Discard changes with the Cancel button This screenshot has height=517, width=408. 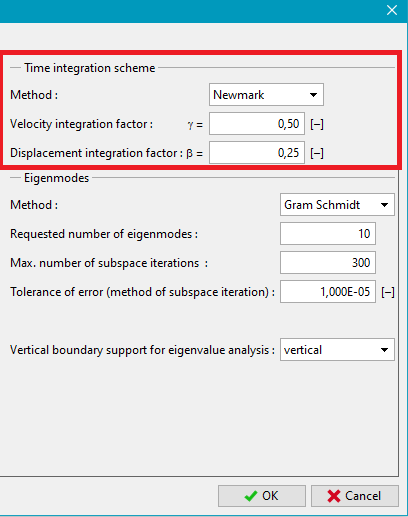pos(355,496)
